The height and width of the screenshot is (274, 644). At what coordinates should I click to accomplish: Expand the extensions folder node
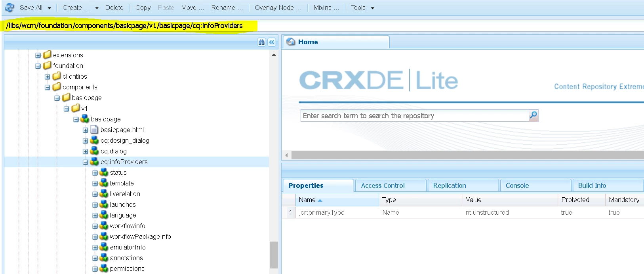[x=38, y=55]
